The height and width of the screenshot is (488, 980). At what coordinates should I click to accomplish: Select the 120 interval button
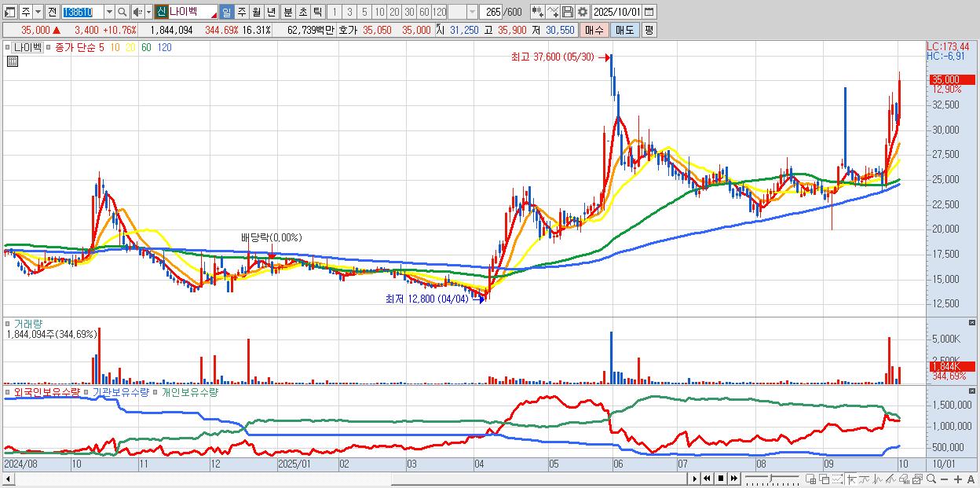pos(439,13)
